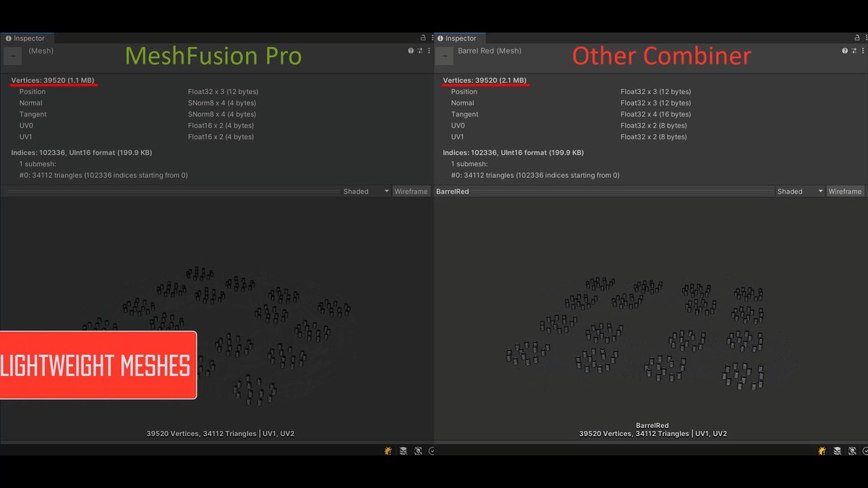Click left Normal 'SNorm8 x 4 (4 bytes)' value
This screenshot has width=868, height=488.
coord(222,103)
